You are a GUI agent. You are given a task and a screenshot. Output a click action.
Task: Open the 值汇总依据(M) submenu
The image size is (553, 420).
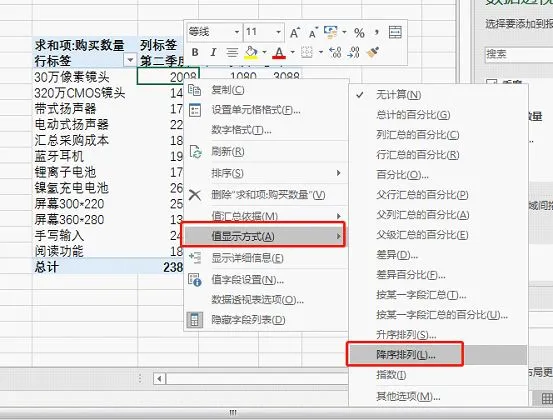coord(266,216)
